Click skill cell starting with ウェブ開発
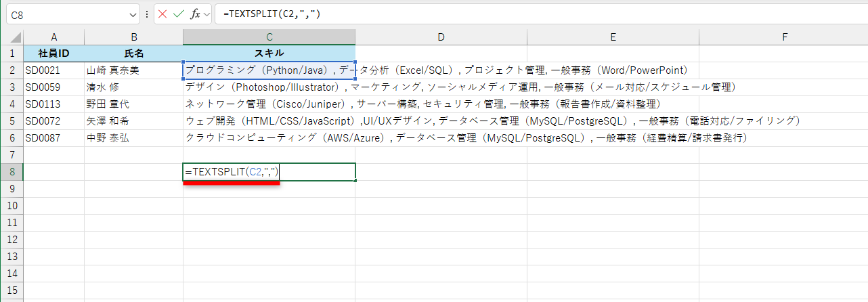 (269, 121)
